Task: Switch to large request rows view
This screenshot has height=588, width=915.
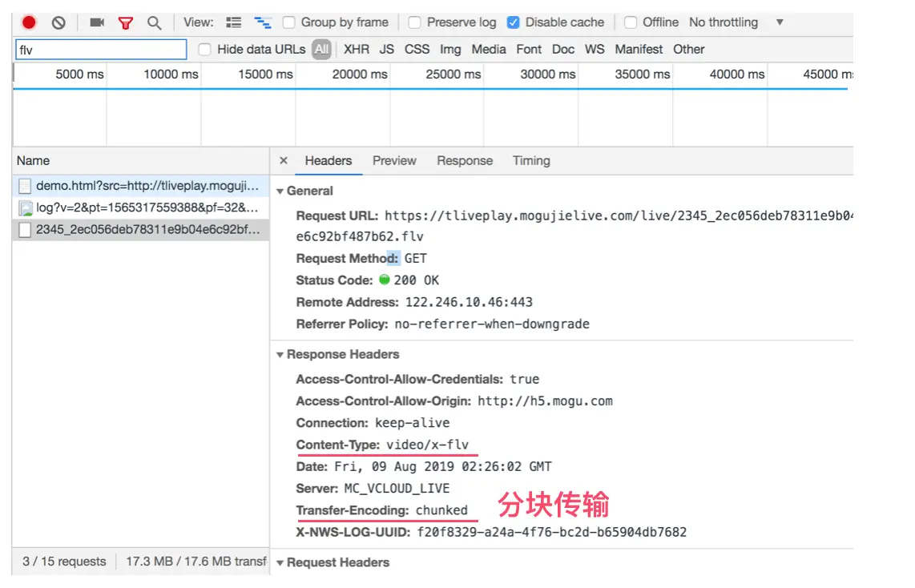Action: click(233, 22)
